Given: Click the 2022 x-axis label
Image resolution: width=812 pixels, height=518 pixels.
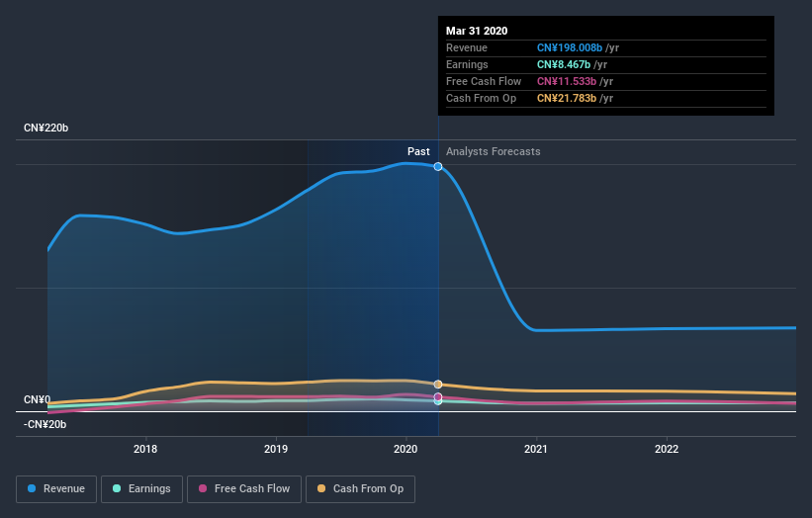Looking at the screenshot, I should [x=667, y=449].
